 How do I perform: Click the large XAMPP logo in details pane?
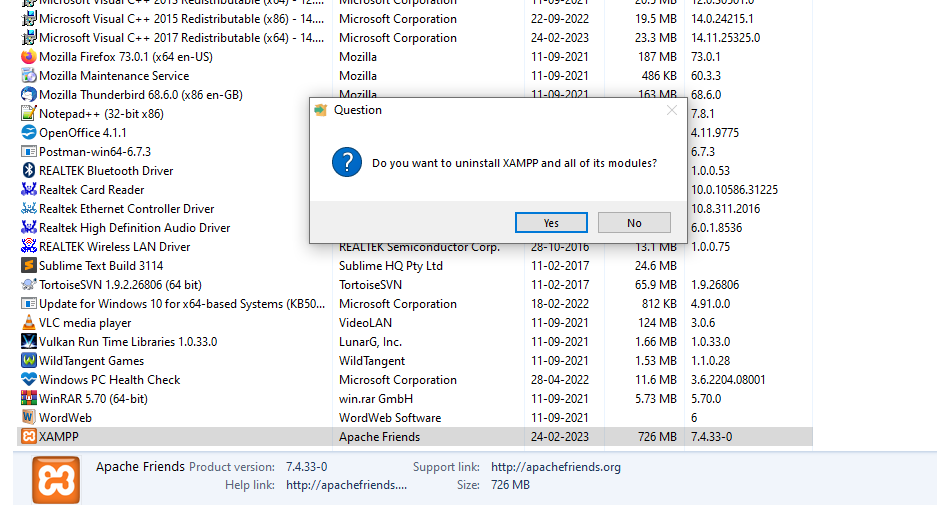(x=55, y=479)
